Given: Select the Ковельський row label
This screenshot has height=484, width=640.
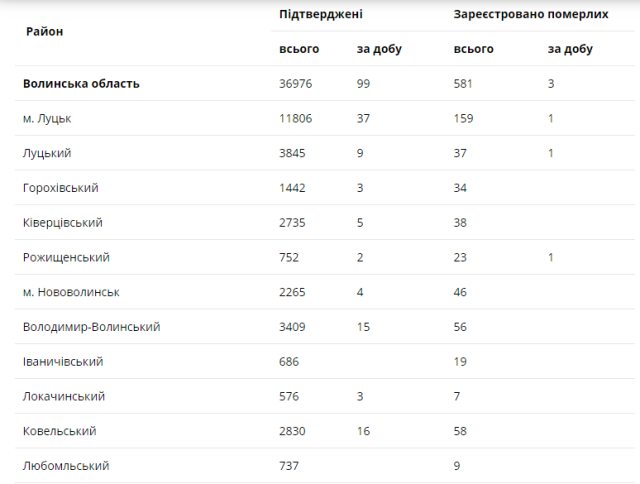Looking at the screenshot, I should [60, 431].
